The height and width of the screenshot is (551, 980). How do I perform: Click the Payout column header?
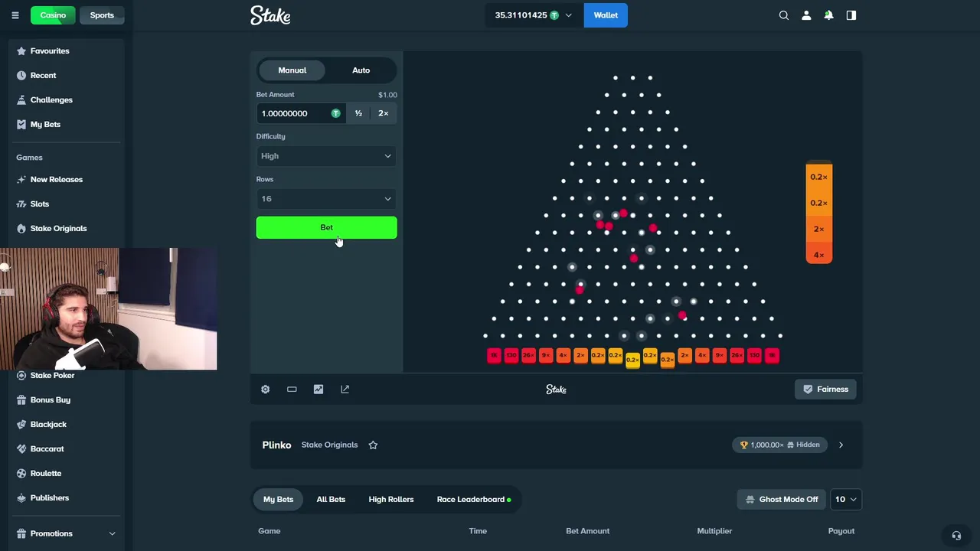coord(841,531)
